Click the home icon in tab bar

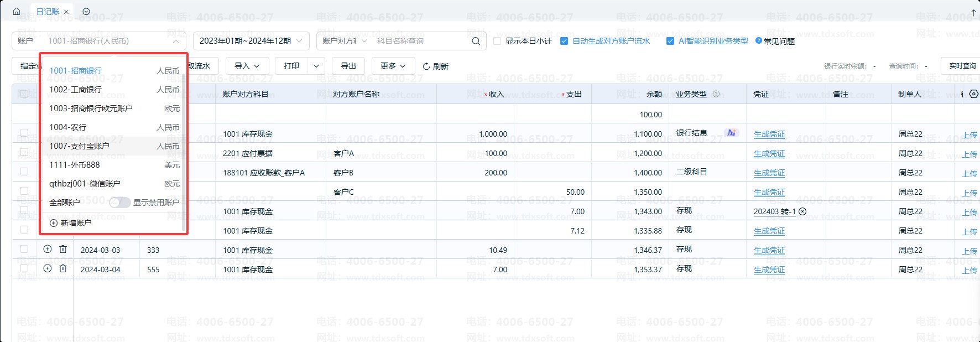pyautogui.click(x=17, y=12)
